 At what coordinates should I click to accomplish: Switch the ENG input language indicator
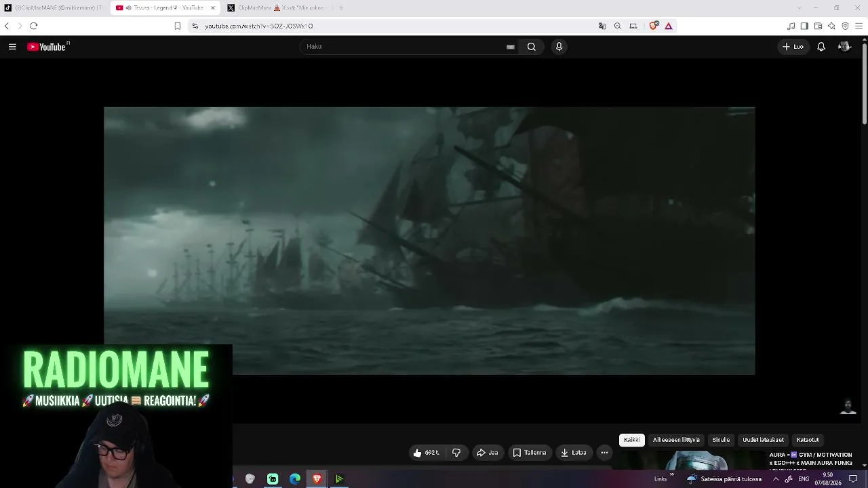click(x=804, y=479)
